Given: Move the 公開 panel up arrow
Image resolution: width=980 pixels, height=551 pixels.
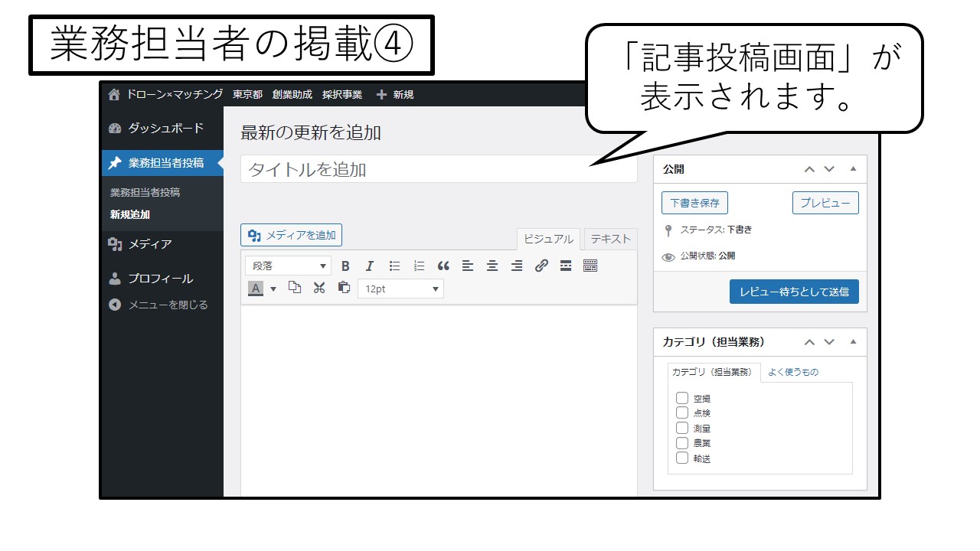Looking at the screenshot, I should pyautogui.click(x=809, y=169).
